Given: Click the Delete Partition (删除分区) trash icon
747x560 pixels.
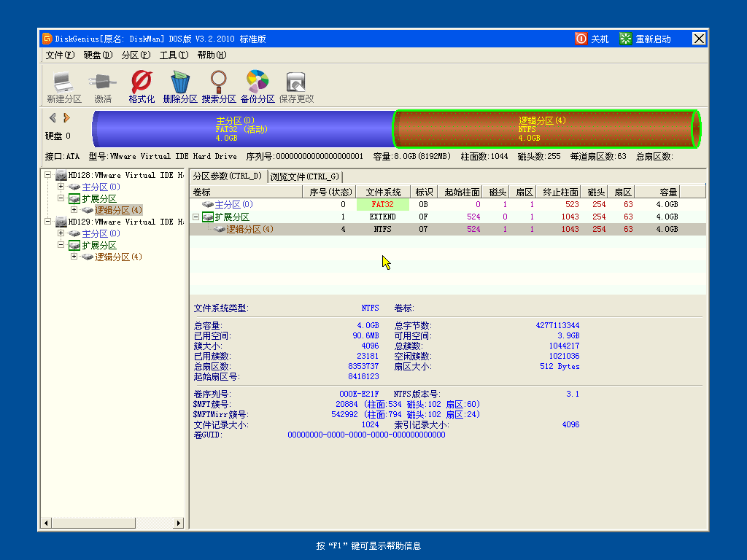Looking at the screenshot, I should tap(180, 86).
